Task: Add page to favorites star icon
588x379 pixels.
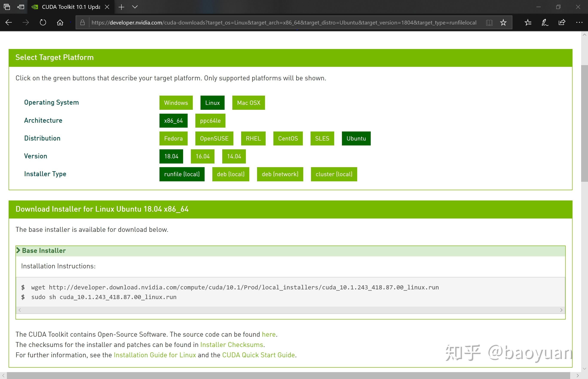Action: [x=503, y=23]
